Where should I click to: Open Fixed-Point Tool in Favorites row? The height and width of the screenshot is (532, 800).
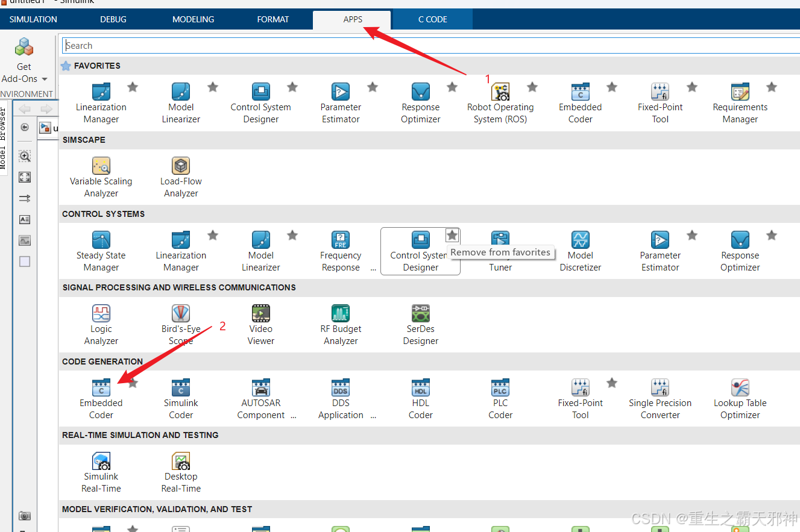[x=660, y=103]
